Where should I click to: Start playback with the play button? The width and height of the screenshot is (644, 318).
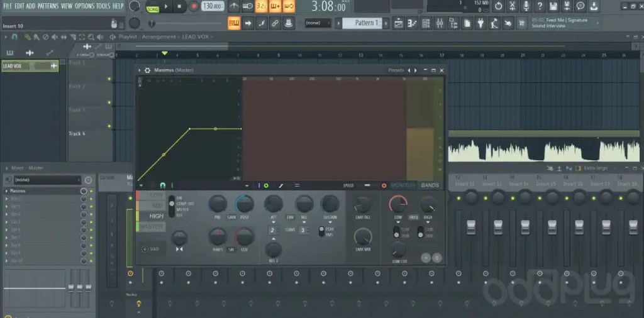166,6
